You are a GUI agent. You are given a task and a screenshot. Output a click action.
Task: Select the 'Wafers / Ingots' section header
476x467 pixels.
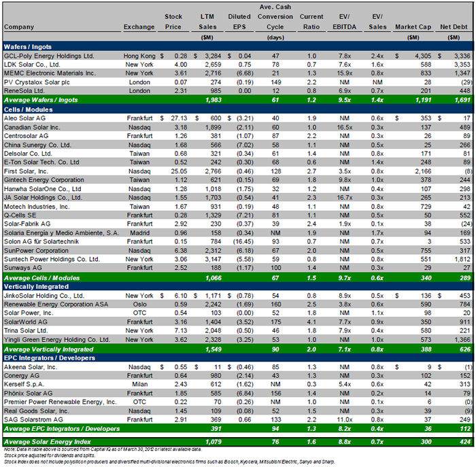[28, 47]
